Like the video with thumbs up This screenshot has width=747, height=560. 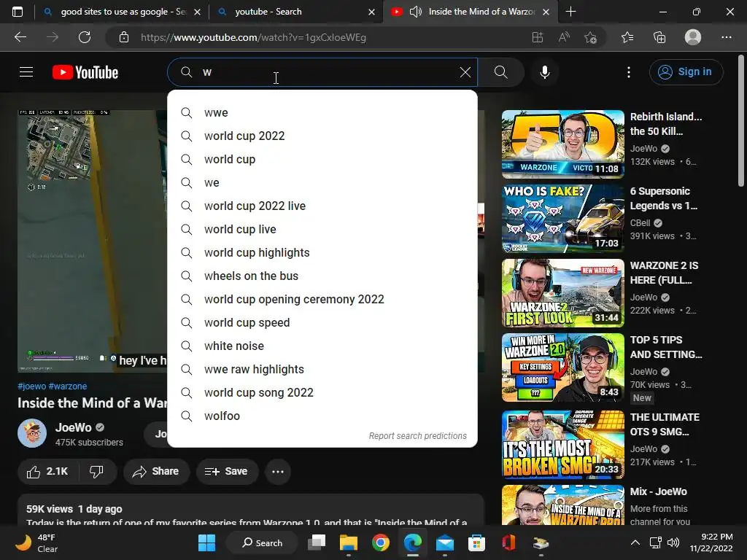coord(47,472)
